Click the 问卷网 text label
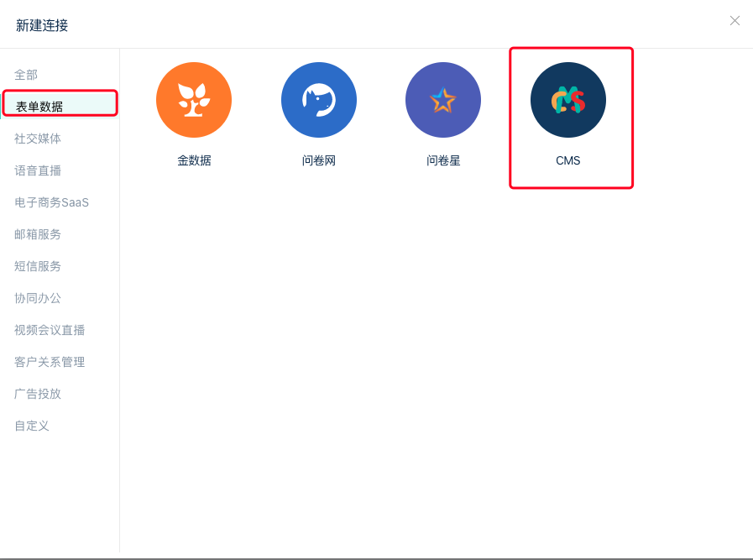The image size is (753, 560). point(319,160)
